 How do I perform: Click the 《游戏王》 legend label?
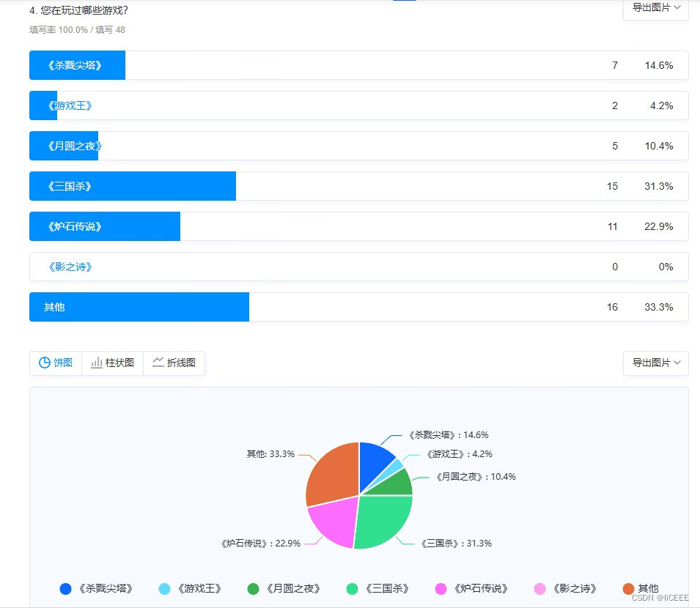[199, 589]
